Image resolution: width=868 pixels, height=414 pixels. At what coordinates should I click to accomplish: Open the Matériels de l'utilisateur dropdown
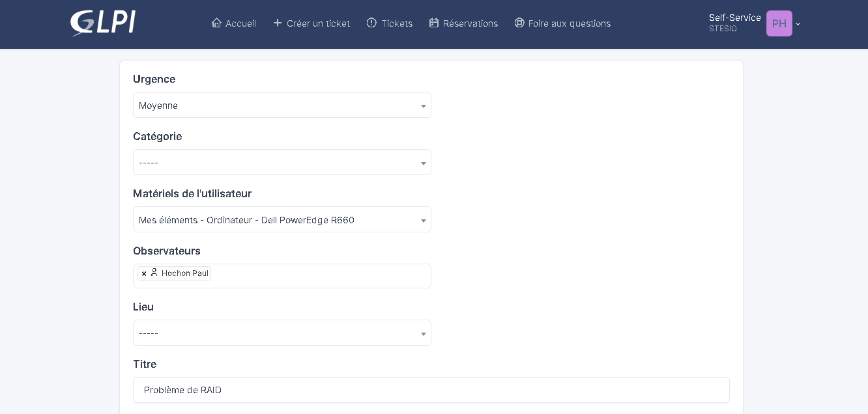pos(282,220)
